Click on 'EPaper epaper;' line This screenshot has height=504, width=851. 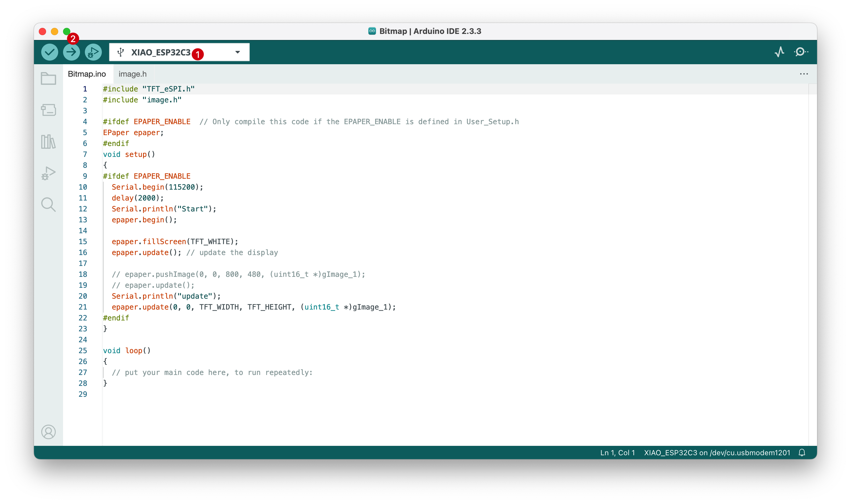[x=134, y=133]
